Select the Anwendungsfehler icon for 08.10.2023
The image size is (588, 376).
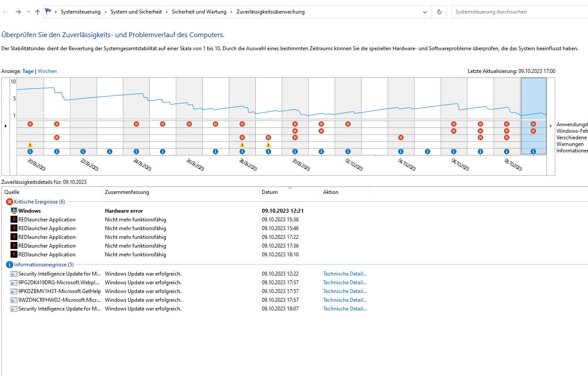[507, 124]
